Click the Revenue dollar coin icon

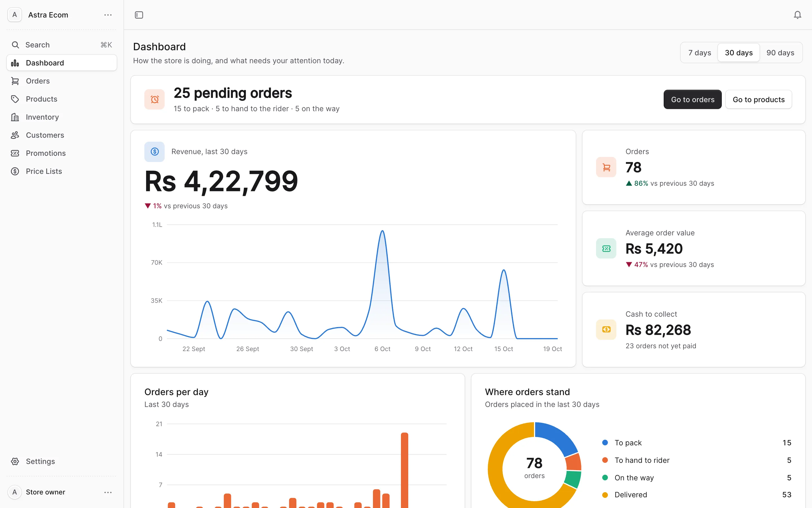154,152
